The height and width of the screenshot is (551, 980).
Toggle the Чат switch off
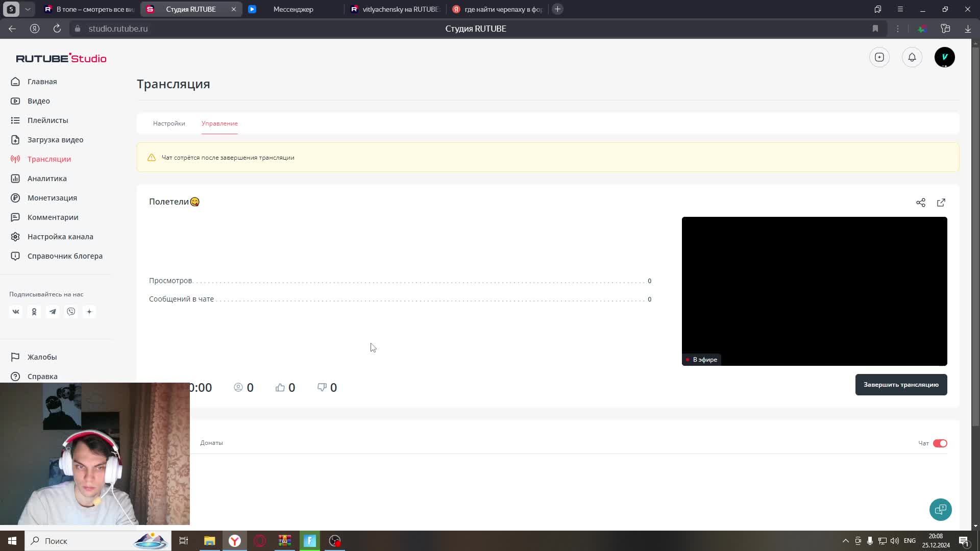(940, 443)
